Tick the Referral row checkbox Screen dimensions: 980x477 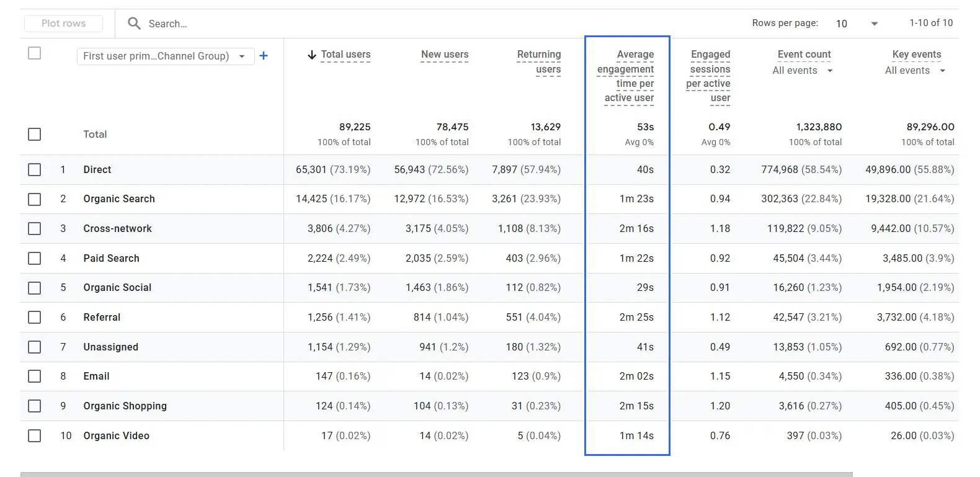pos(35,318)
